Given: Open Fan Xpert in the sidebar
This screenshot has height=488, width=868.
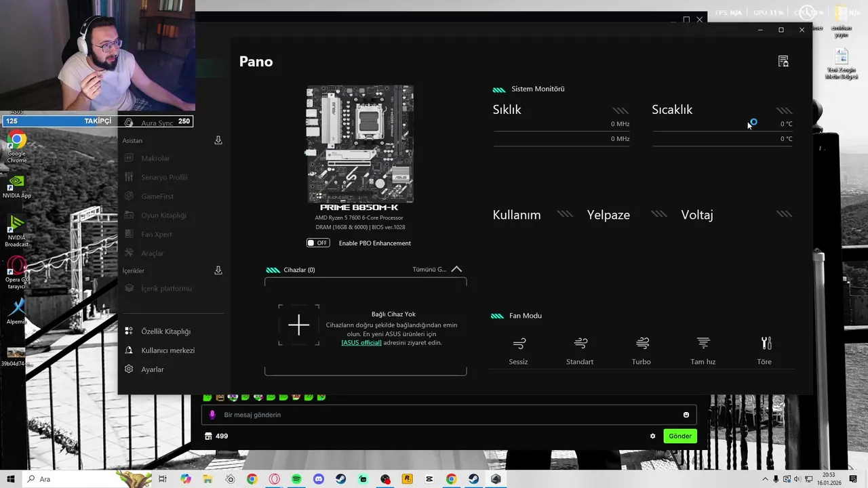Looking at the screenshot, I should point(157,235).
